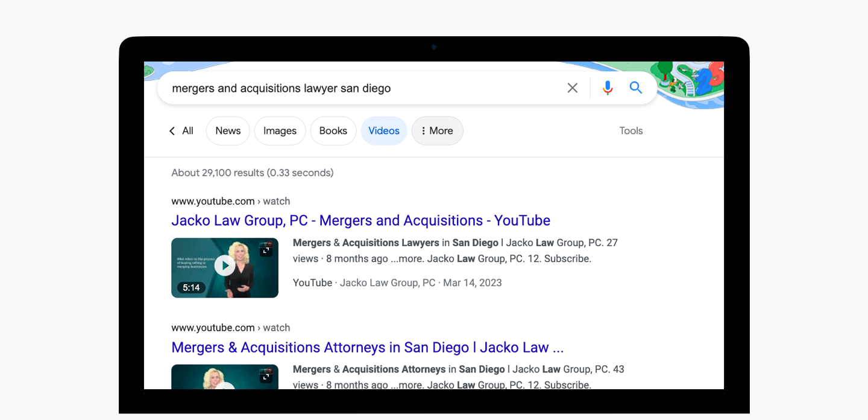
Task: Click the 5:14 duration badge on the thumbnail
Action: pyautogui.click(x=191, y=288)
